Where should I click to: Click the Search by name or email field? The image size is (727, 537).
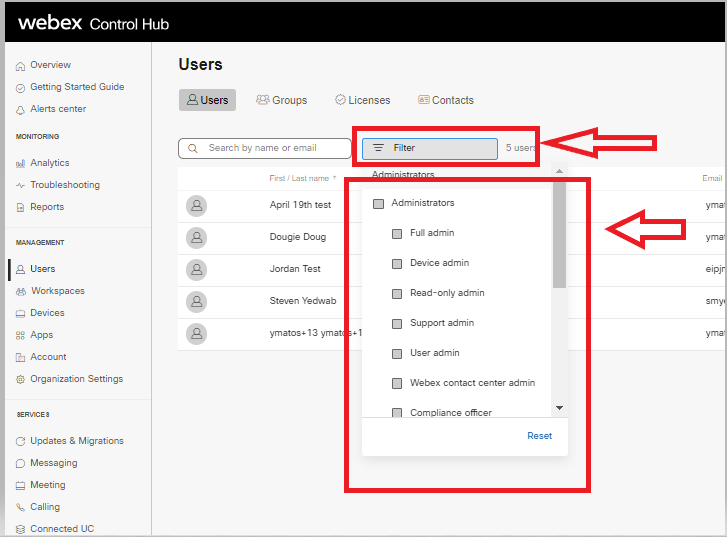tap(265, 148)
